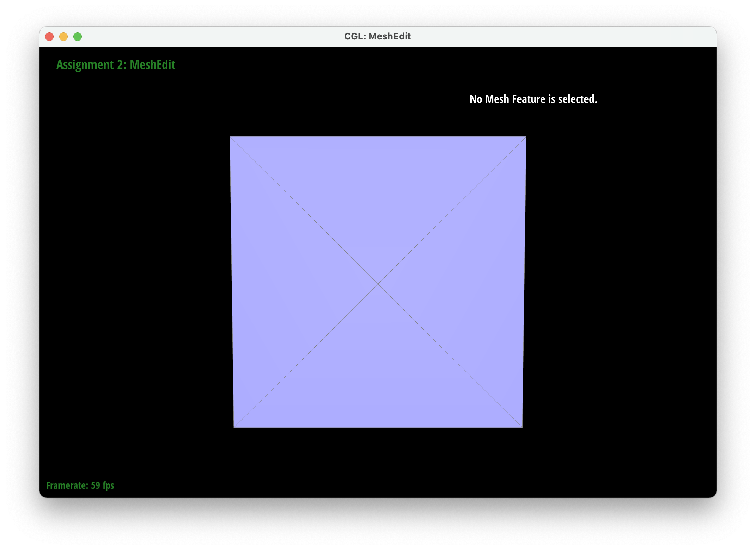The image size is (756, 550).
Task: Select the top-right corner vertex of the mesh
Action: pos(526,137)
